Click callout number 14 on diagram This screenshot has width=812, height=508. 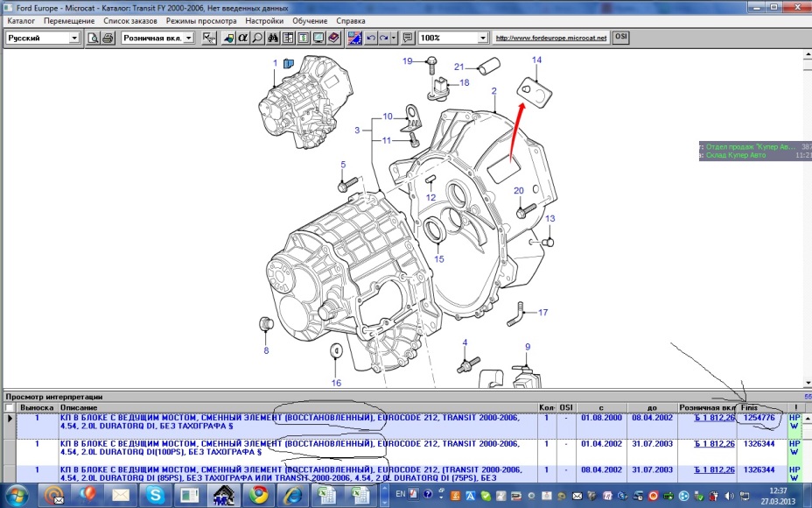[536, 60]
